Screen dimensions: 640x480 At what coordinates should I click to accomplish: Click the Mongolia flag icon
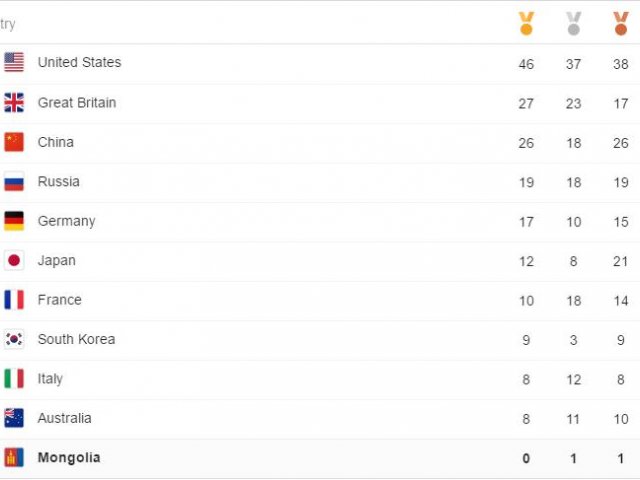point(14,457)
